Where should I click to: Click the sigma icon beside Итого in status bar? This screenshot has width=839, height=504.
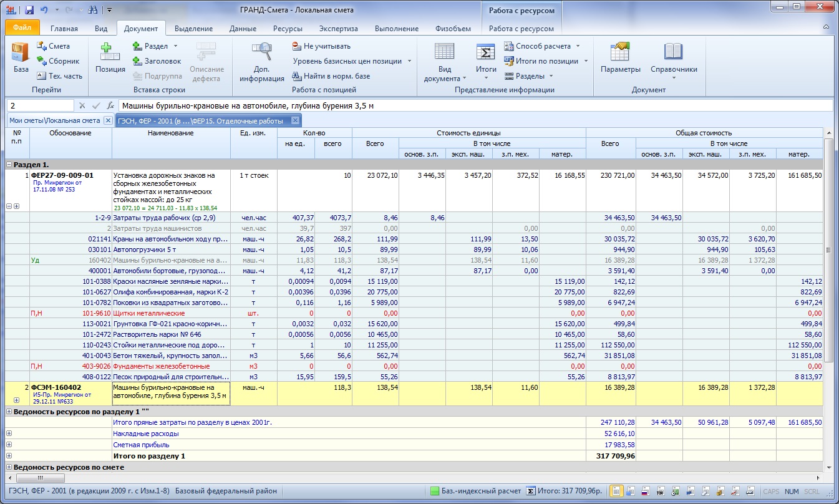[531, 491]
